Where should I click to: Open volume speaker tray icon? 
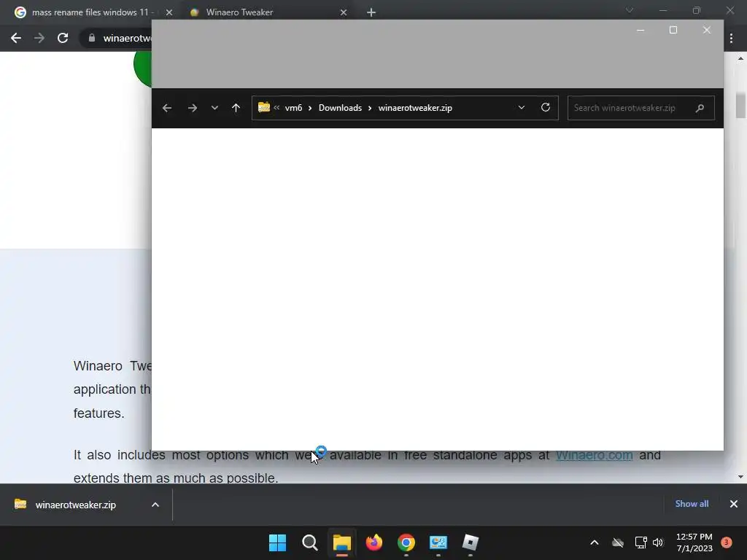click(658, 542)
